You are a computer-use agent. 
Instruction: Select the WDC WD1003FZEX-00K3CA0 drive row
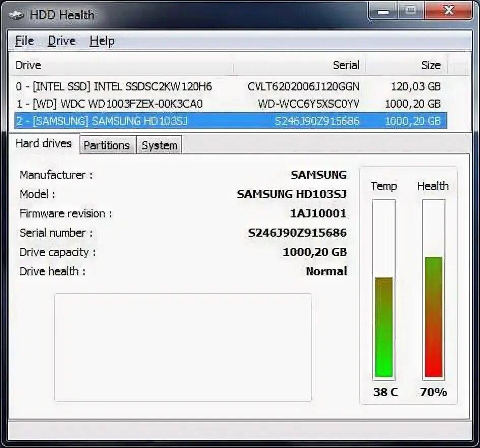(x=231, y=104)
